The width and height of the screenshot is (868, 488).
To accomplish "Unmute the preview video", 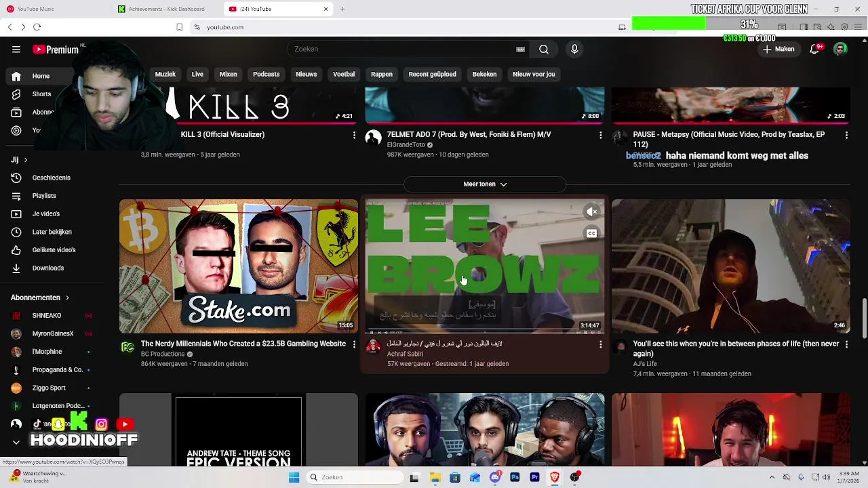I will point(591,212).
